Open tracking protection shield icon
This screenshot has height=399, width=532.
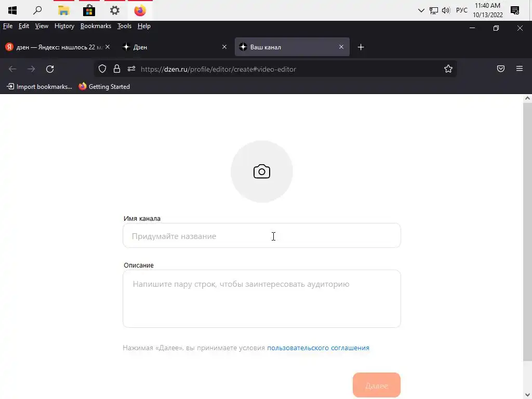[102, 69]
